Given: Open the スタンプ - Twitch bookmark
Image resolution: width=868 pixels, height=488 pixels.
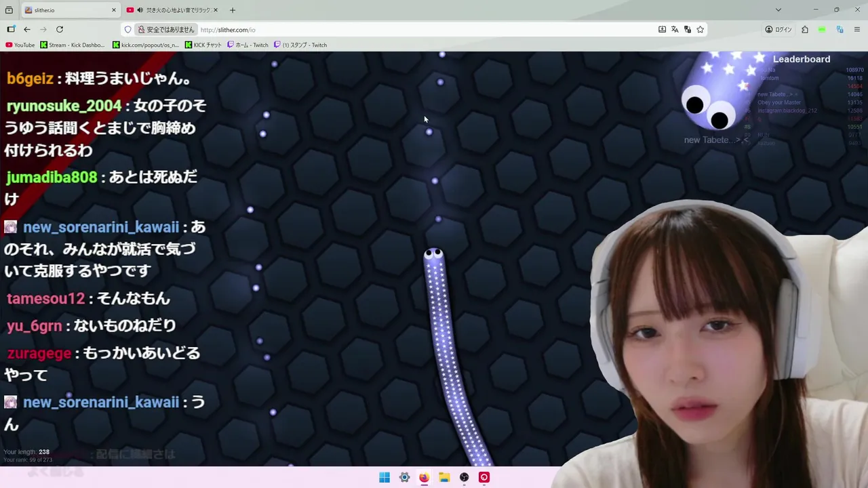Looking at the screenshot, I should coord(300,45).
